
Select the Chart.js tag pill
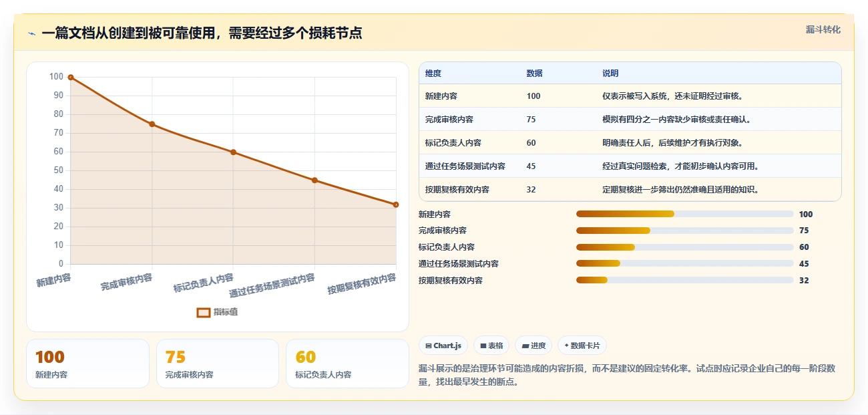(x=443, y=345)
